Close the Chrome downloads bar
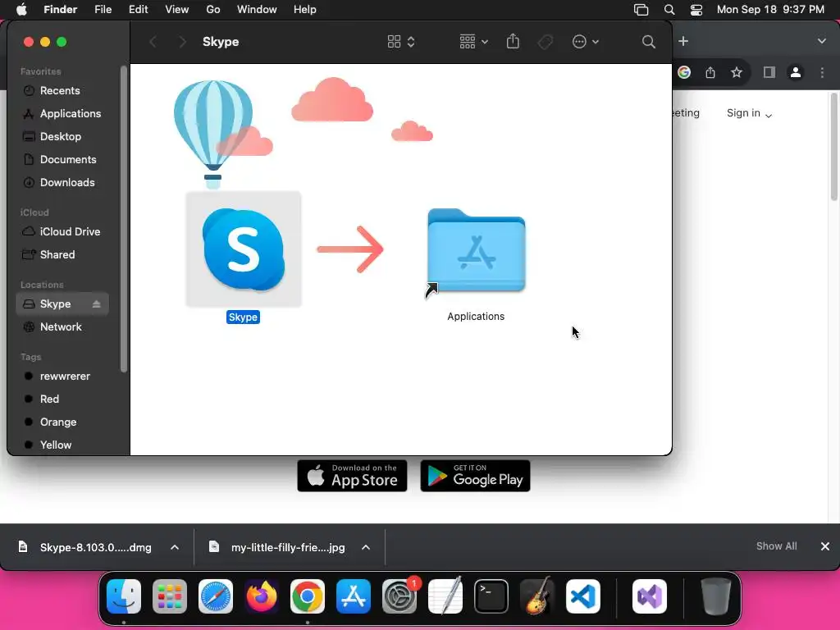 pos(825,546)
